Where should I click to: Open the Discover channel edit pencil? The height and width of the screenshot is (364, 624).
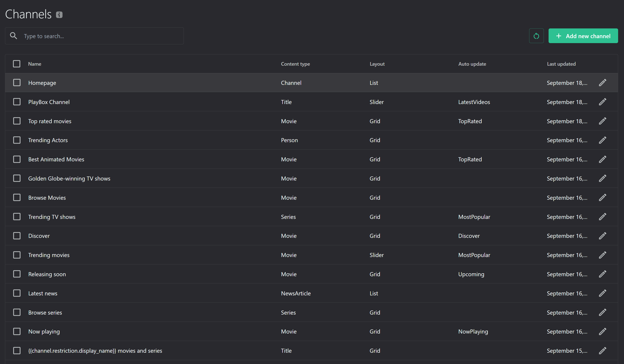click(x=603, y=236)
